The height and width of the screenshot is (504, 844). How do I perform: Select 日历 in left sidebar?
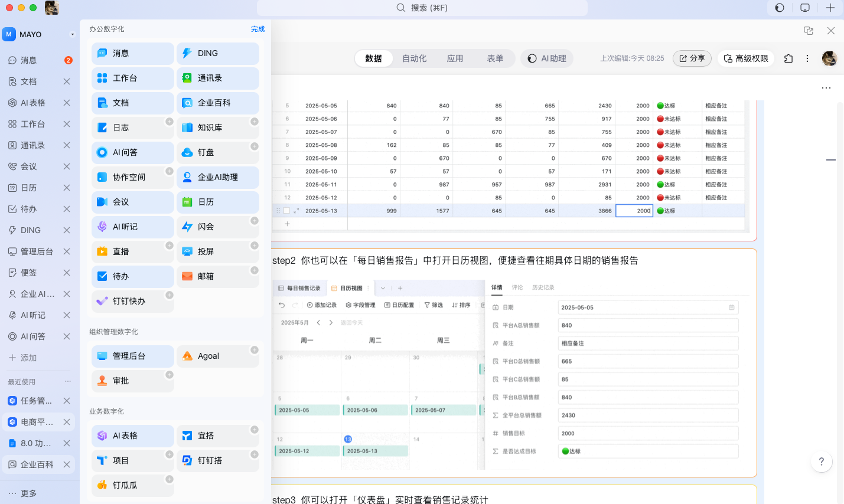click(x=39, y=188)
